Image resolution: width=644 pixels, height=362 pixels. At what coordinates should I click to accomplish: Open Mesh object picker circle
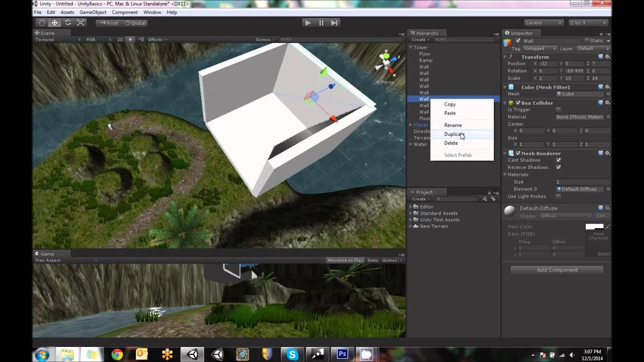[608, 94]
